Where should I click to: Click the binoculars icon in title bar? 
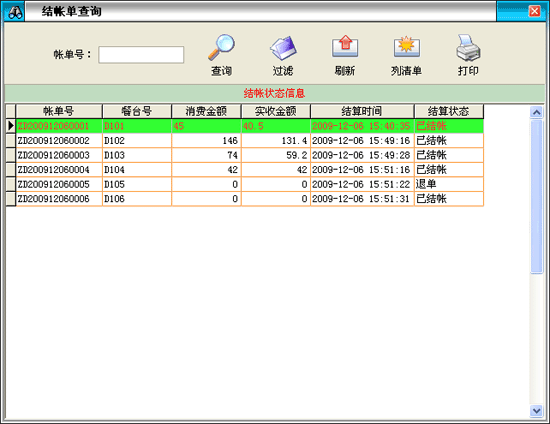15,12
